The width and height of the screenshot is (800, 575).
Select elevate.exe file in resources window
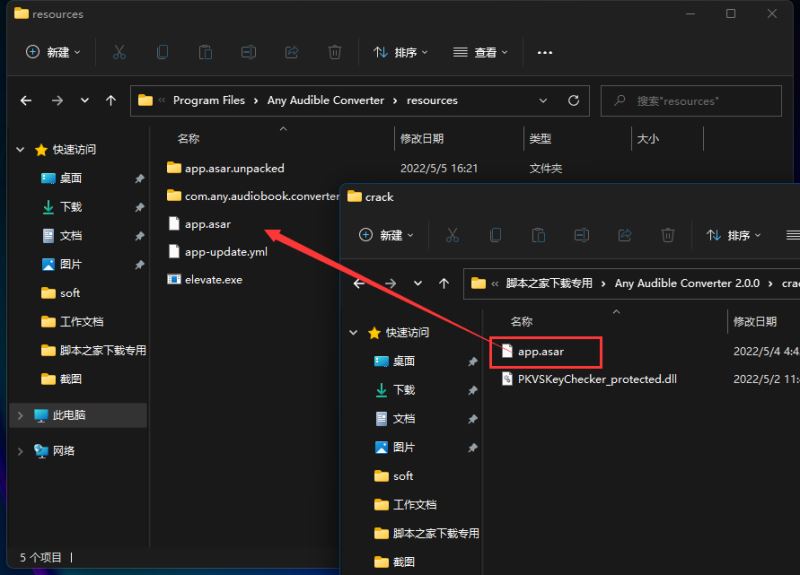point(205,280)
